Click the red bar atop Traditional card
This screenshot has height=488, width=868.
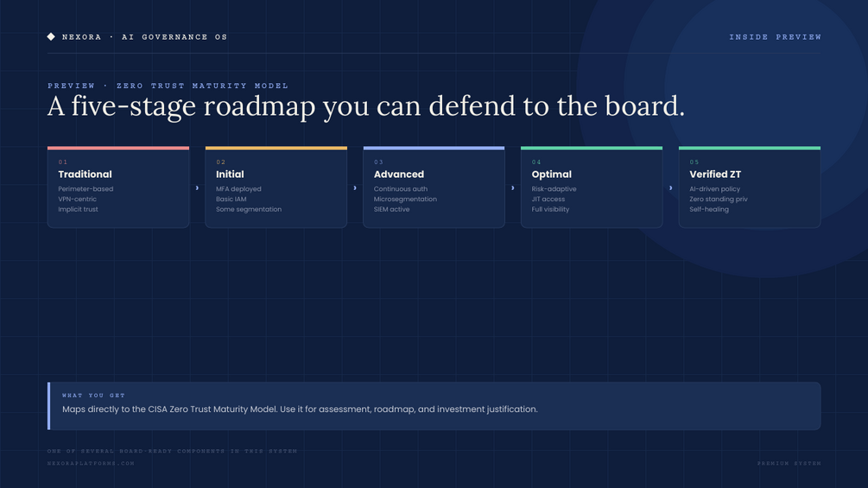click(118, 149)
